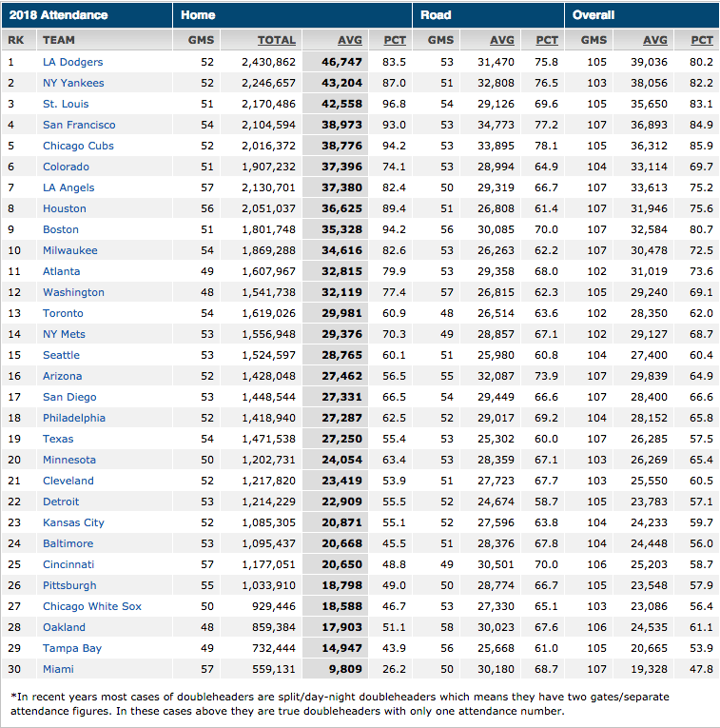Click the '2018 Attendance' table title
This screenshot has width=720, height=728.
coord(58,15)
